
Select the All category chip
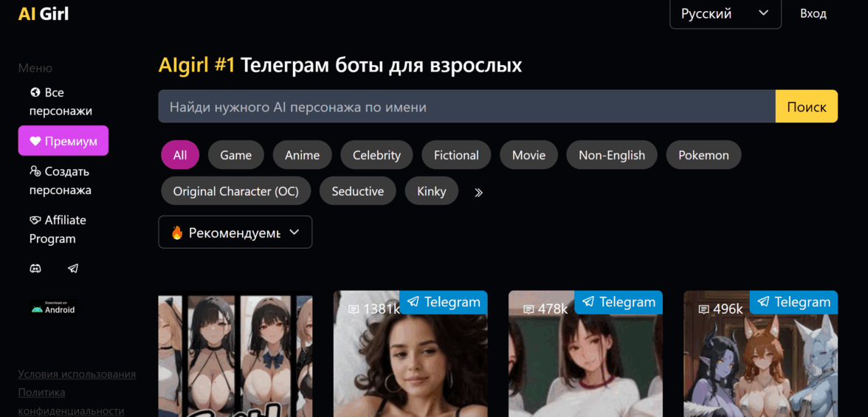(180, 155)
